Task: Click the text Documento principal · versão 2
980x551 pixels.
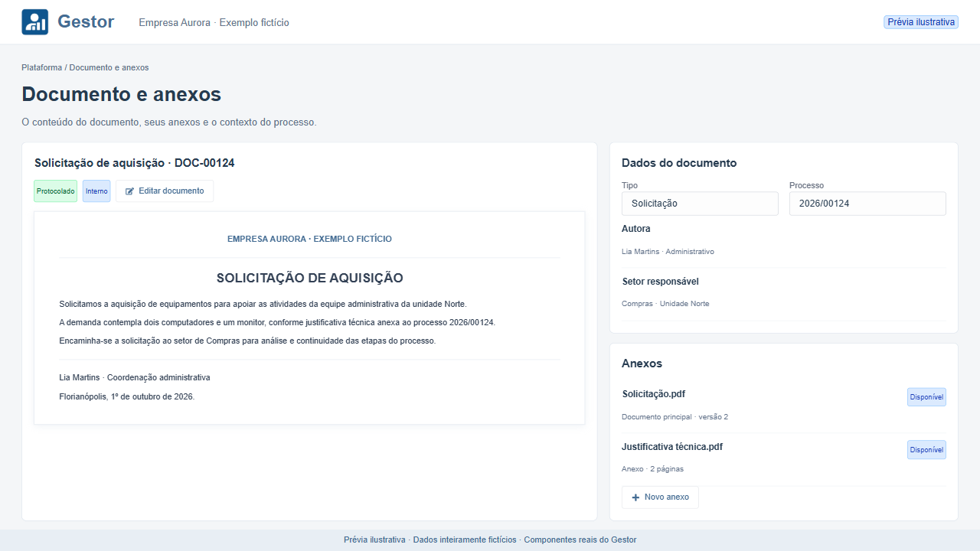Action: pos(675,417)
